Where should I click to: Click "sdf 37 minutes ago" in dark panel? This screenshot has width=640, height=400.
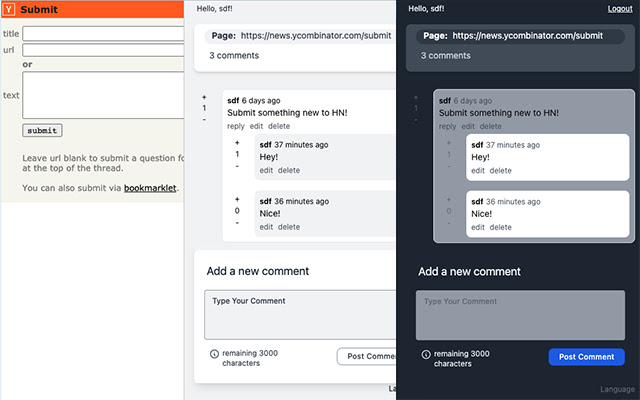coord(505,145)
